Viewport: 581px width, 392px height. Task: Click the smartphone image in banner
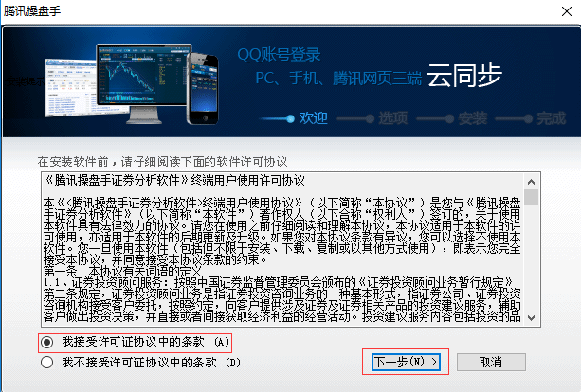[202, 88]
